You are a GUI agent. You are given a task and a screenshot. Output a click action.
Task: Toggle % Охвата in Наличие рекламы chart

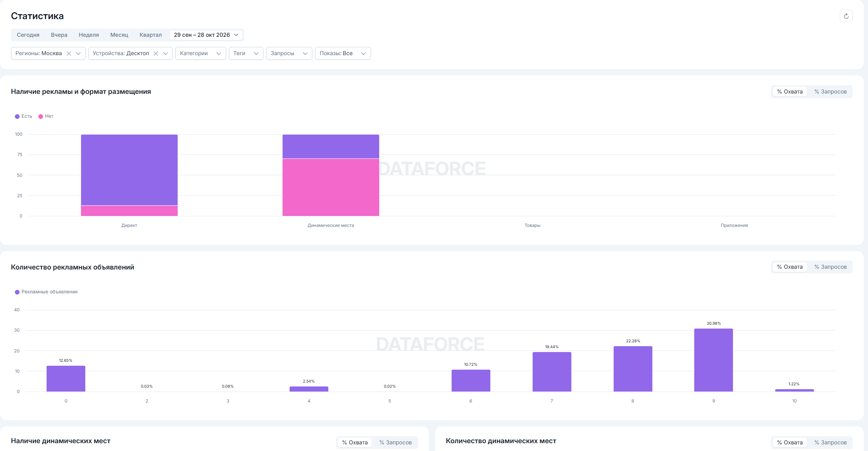click(790, 92)
